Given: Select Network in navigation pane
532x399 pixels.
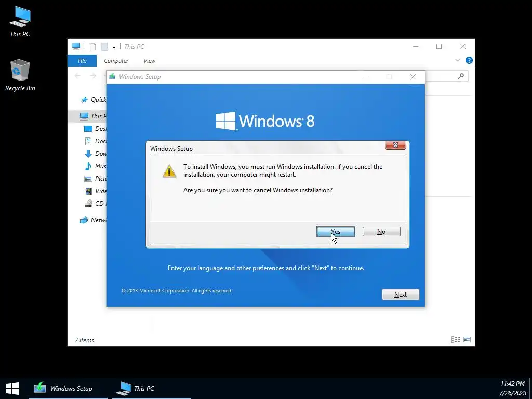Looking at the screenshot, I should 94,220.
